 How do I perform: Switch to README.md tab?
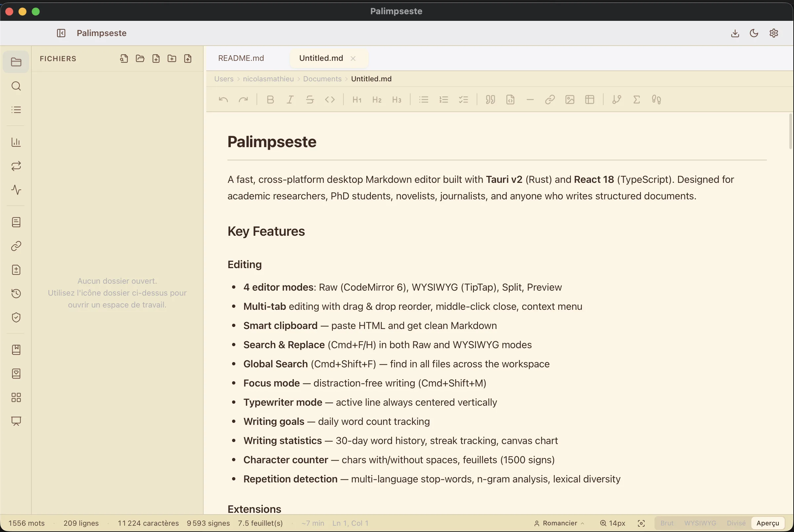(241, 58)
